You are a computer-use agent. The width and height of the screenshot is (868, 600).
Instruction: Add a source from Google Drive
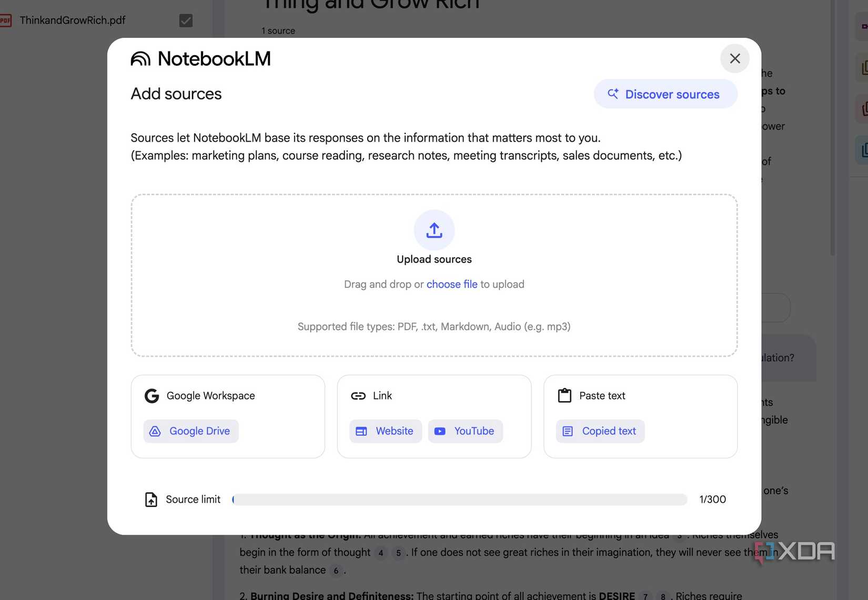(x=191, y=431)
